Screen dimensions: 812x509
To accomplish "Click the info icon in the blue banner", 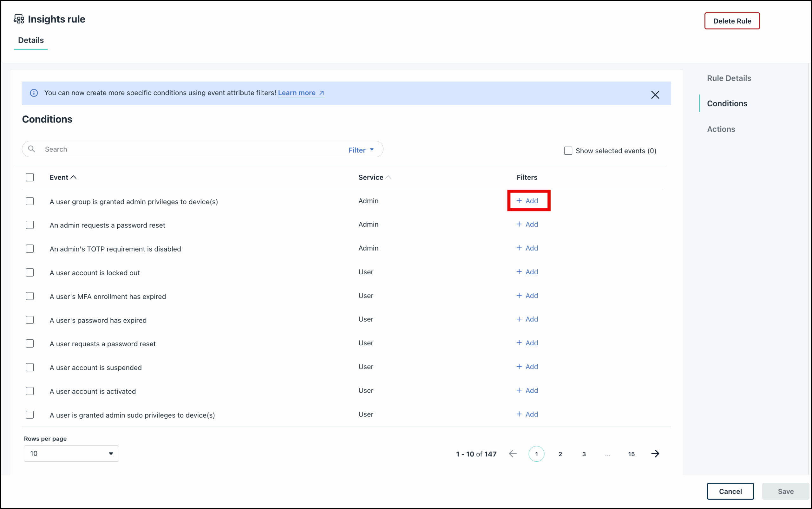I will [x=34, y=93].
